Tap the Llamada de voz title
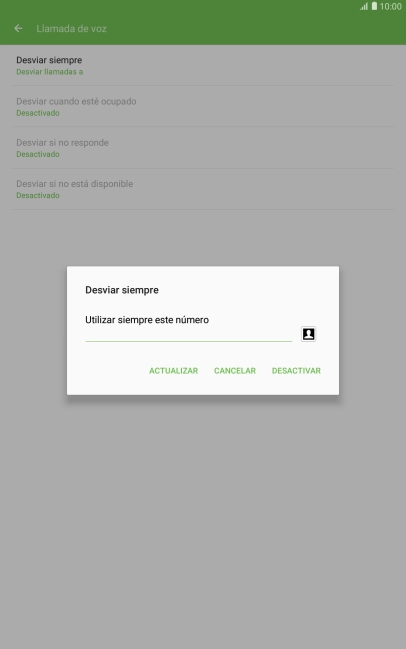 tap(72, 29)
